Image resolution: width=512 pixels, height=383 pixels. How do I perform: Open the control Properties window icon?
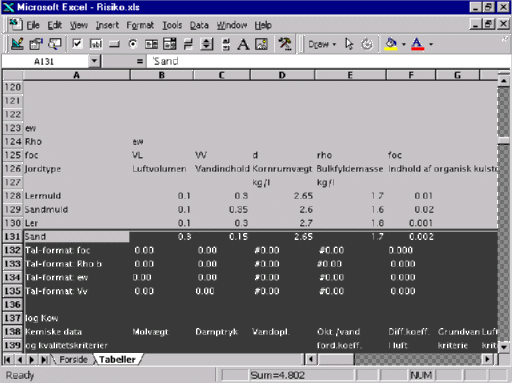[x=36, y=44]
